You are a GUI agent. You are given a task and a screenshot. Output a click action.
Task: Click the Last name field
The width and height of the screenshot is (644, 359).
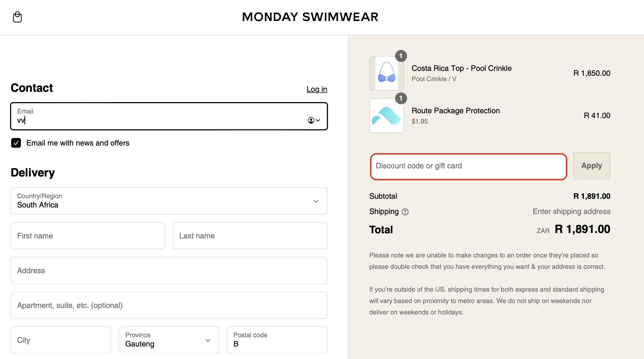tap(249, 236)
